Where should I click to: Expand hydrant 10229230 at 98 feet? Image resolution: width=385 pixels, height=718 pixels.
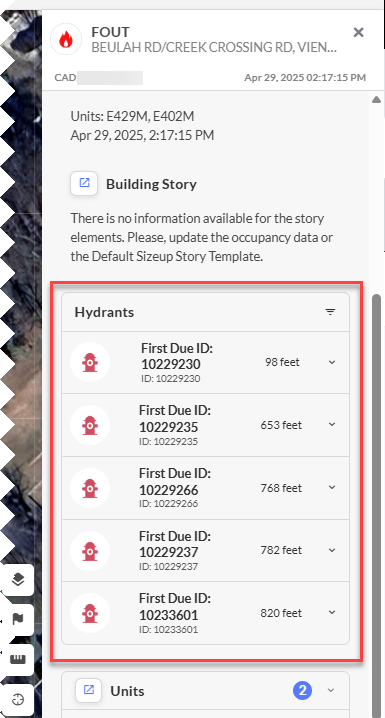[332, 362]
